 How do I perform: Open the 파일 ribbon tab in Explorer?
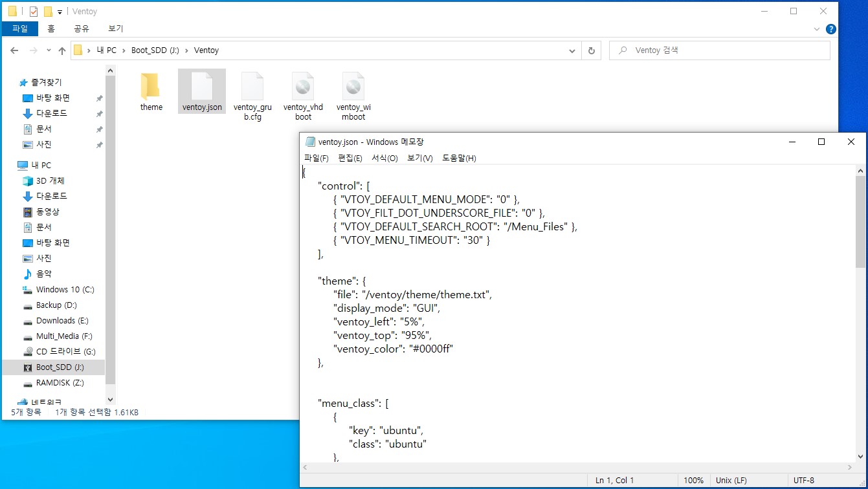tap(20, 29)
